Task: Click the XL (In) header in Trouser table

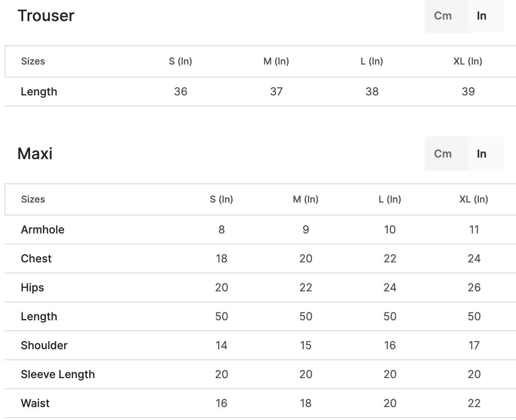Action: [x=468, y=61]
